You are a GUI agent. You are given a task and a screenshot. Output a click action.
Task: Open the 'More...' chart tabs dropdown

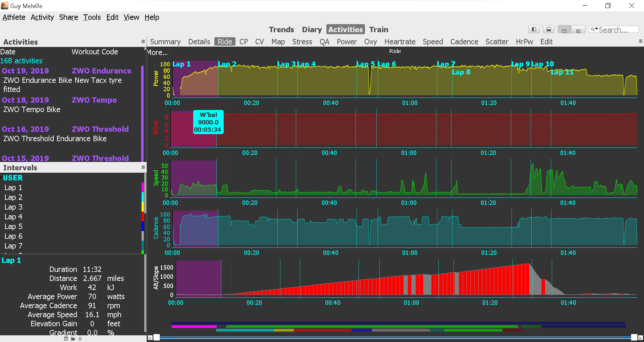pyautogui.click(x=158, y=52)
